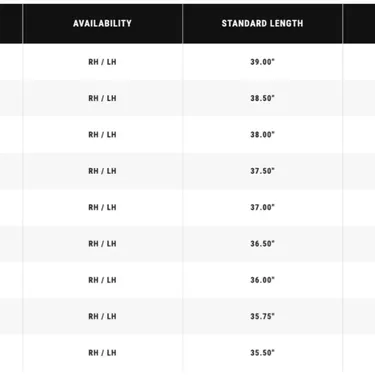
Task: Click RH / LH beside 35.50" length
Action: coord(102,353)
